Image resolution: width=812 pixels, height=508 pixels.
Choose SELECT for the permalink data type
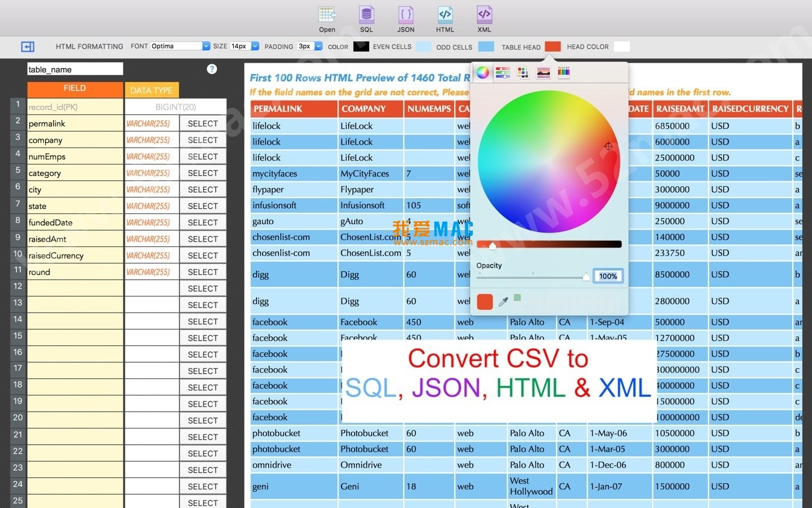(203, 123)
